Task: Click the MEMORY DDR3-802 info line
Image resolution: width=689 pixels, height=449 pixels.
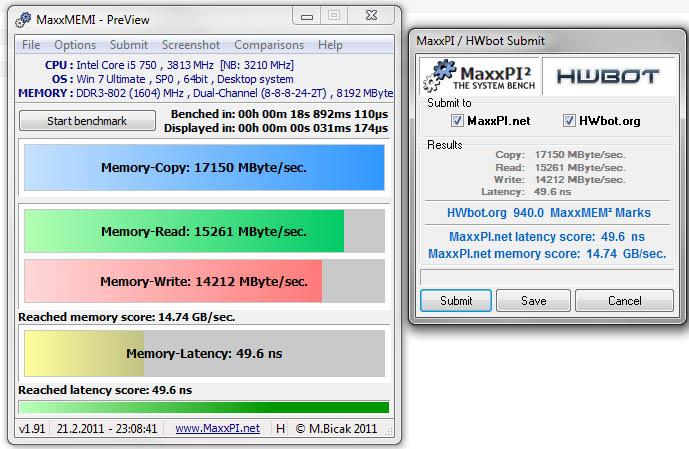Action: pyautogui.click(x=206, y=93)
